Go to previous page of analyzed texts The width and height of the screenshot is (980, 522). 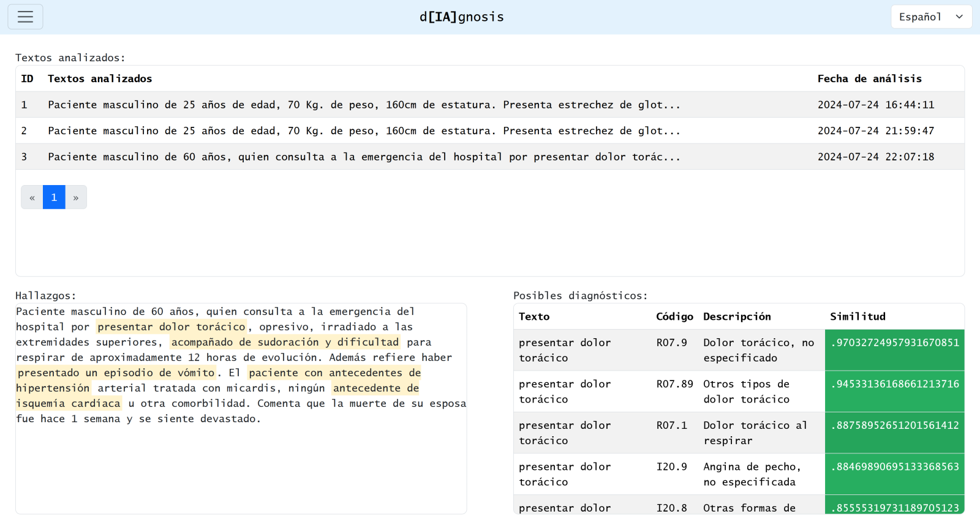pos(32,197)
